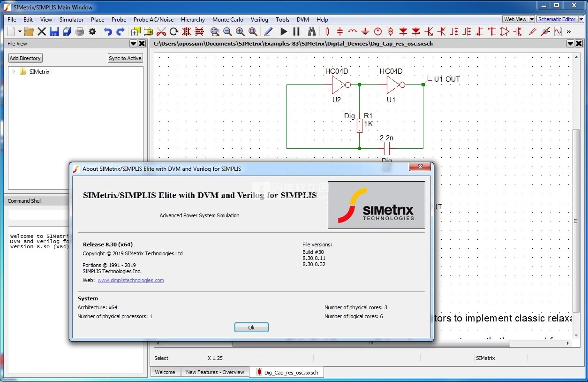Zoom out of the schematic

(x=227, y=31)
